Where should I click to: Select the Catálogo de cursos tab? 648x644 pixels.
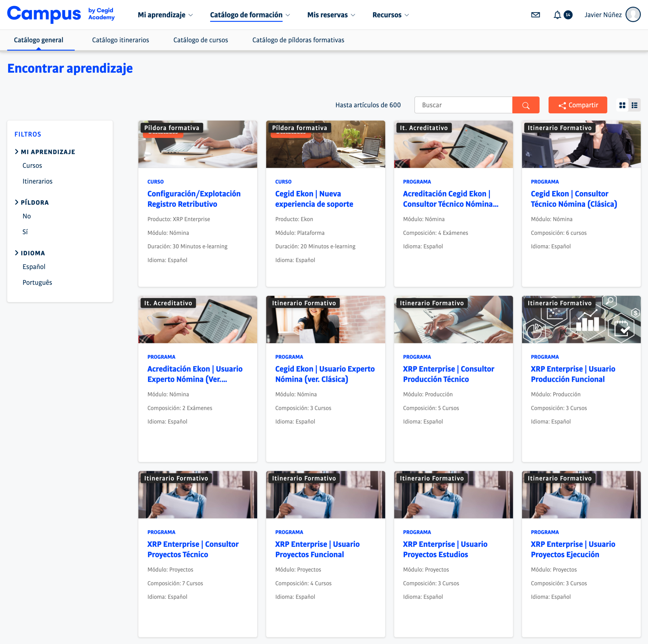[x=200, y=40]
